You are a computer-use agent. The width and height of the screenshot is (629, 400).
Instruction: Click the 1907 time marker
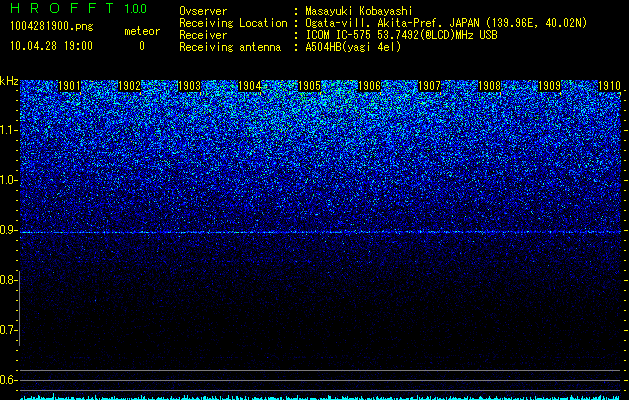point(430,86)
